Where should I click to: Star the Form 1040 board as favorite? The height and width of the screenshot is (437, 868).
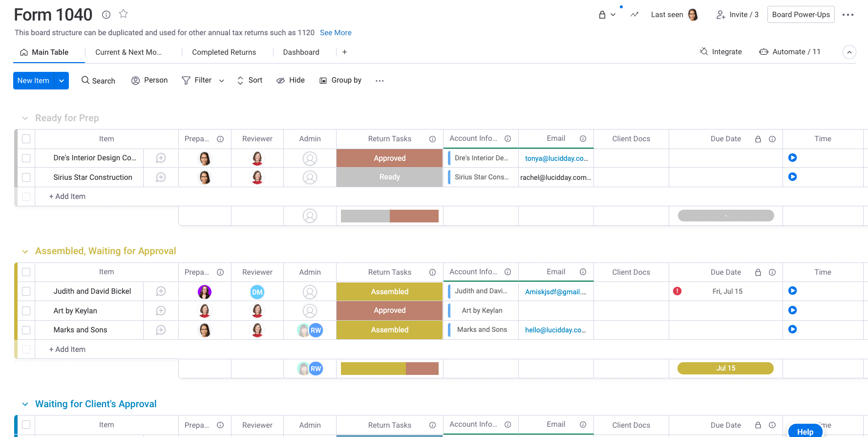(x=124, y=14)
